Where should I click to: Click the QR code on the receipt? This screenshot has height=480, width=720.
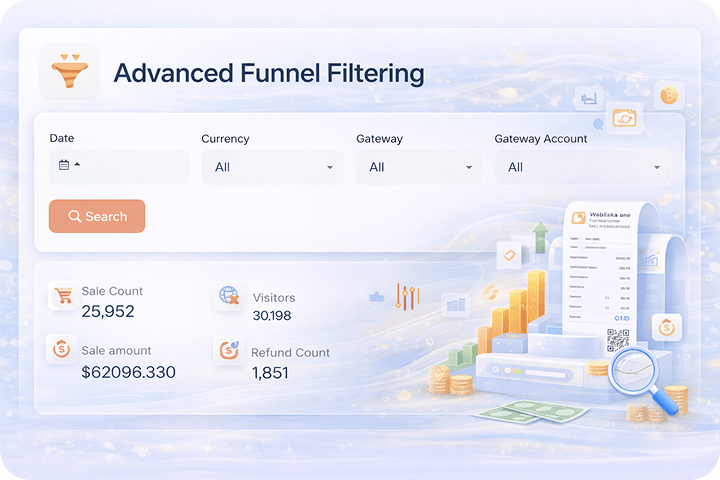(618, 339)
